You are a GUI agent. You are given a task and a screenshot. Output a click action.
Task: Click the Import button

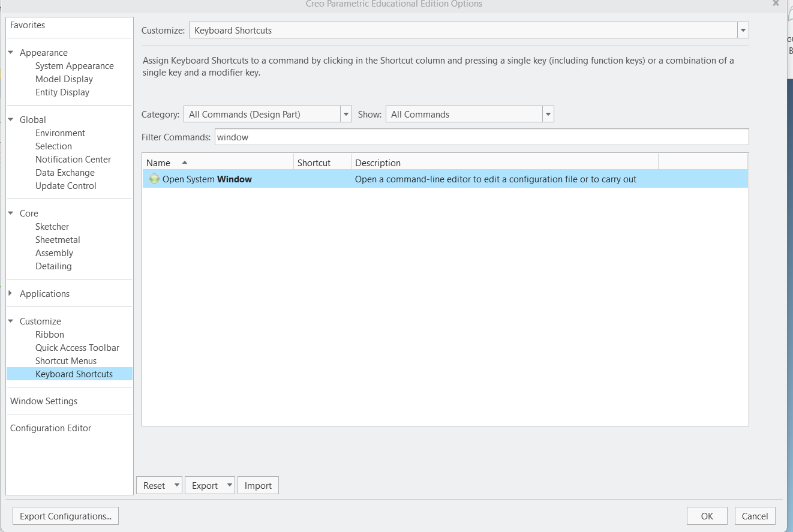(258, 485)
